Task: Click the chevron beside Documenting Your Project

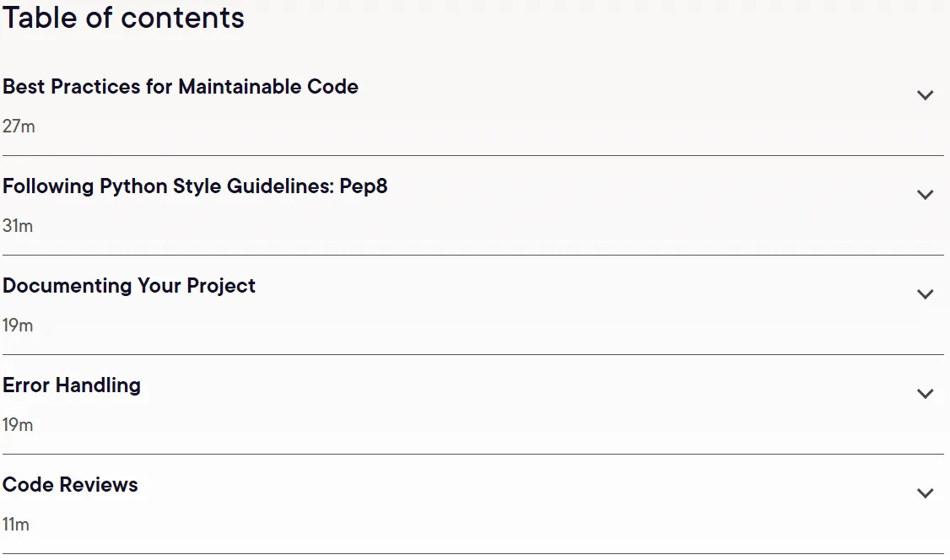Action: click(x=925, y=294)
